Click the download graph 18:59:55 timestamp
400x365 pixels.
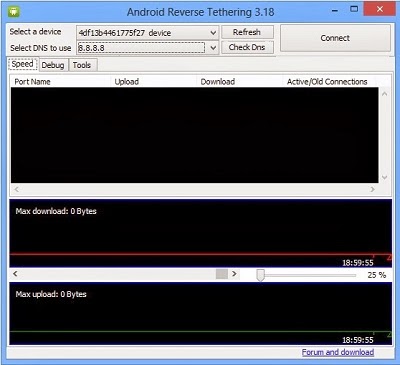[358, 263]
